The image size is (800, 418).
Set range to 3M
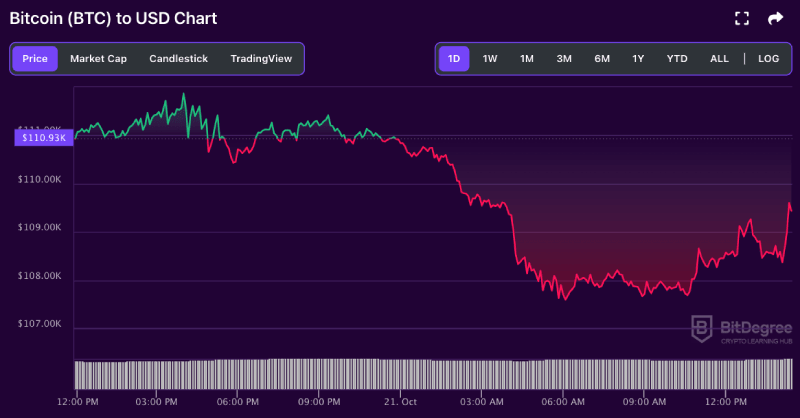pyautogui.click(x=564, y=59)
